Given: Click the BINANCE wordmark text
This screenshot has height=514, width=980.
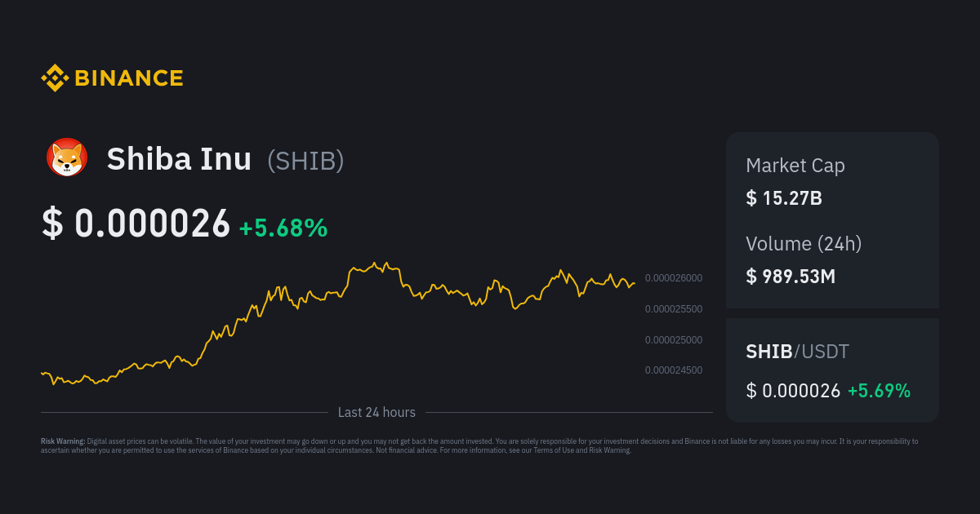Looking at the screenshot, I should [129, 78].
